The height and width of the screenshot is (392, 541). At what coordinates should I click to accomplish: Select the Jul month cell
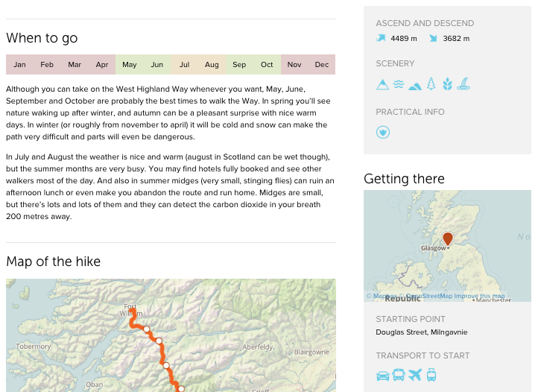click(184, 65)
